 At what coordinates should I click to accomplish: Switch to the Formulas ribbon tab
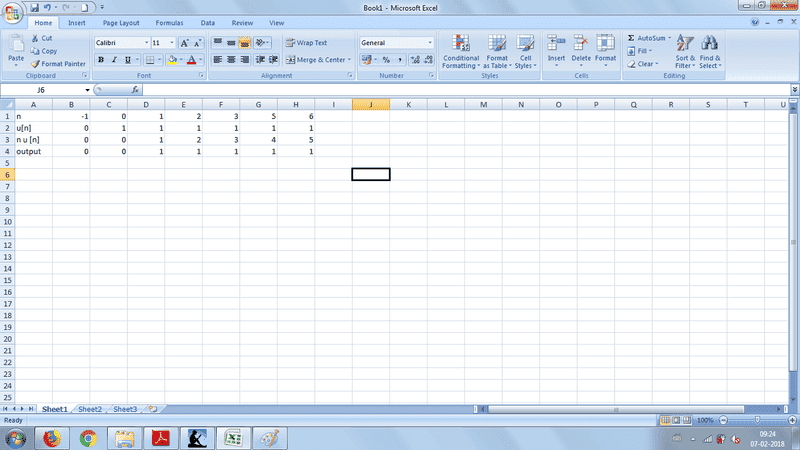[x=168, y=22]
